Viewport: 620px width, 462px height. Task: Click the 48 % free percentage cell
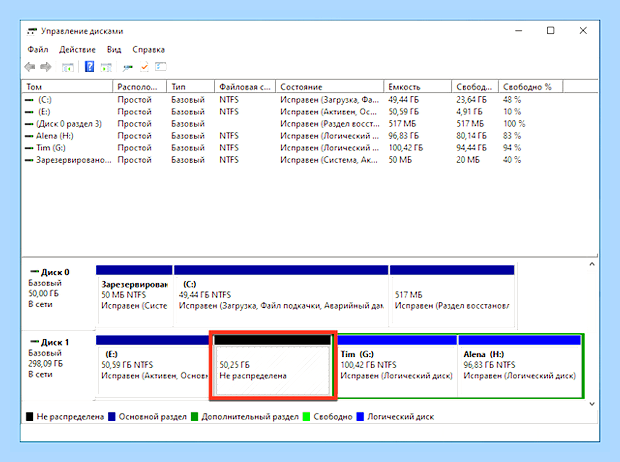point(512,100)
